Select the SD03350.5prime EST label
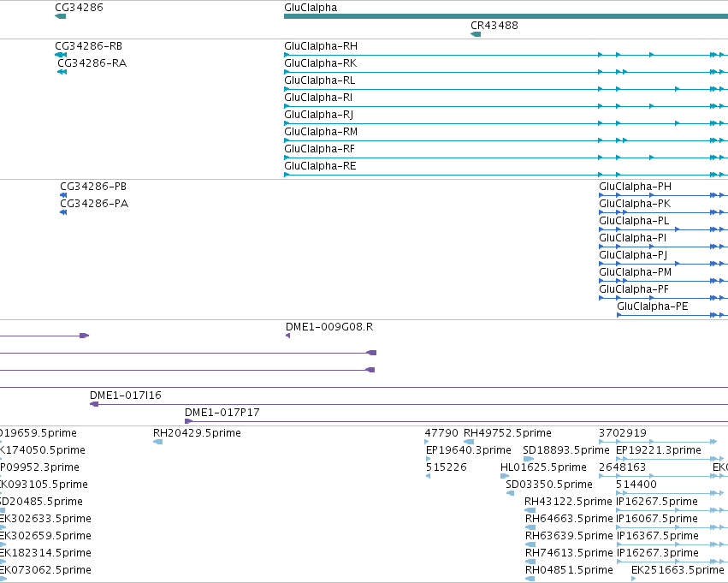Image resolution: width=728 pixels, height=583 pixels. 549,485
